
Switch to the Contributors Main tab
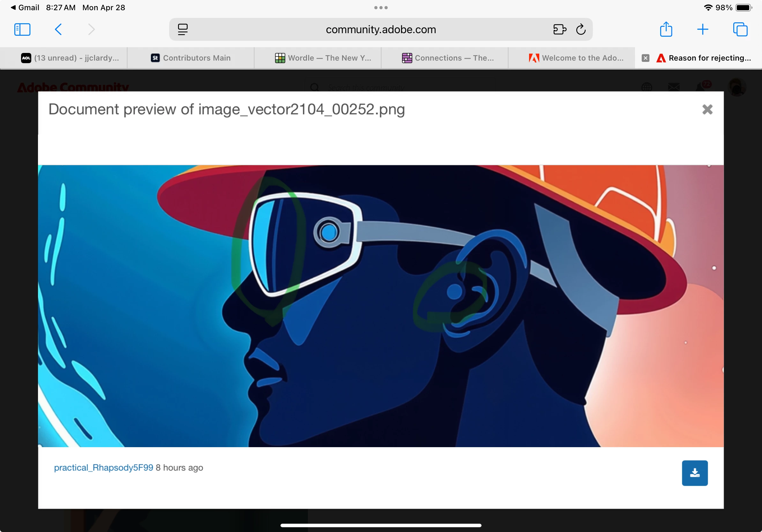tap(191, 58)
